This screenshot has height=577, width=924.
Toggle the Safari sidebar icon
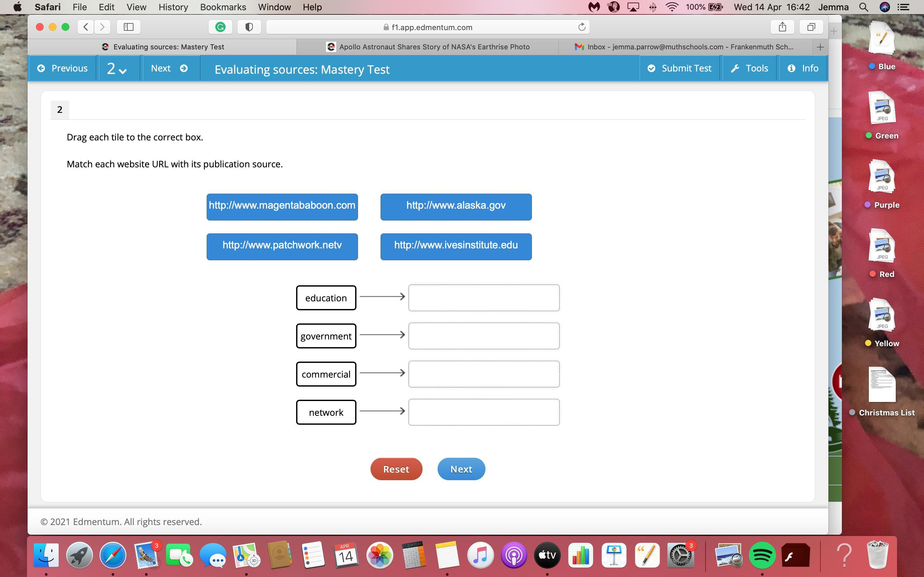click(x=129, y=27)
